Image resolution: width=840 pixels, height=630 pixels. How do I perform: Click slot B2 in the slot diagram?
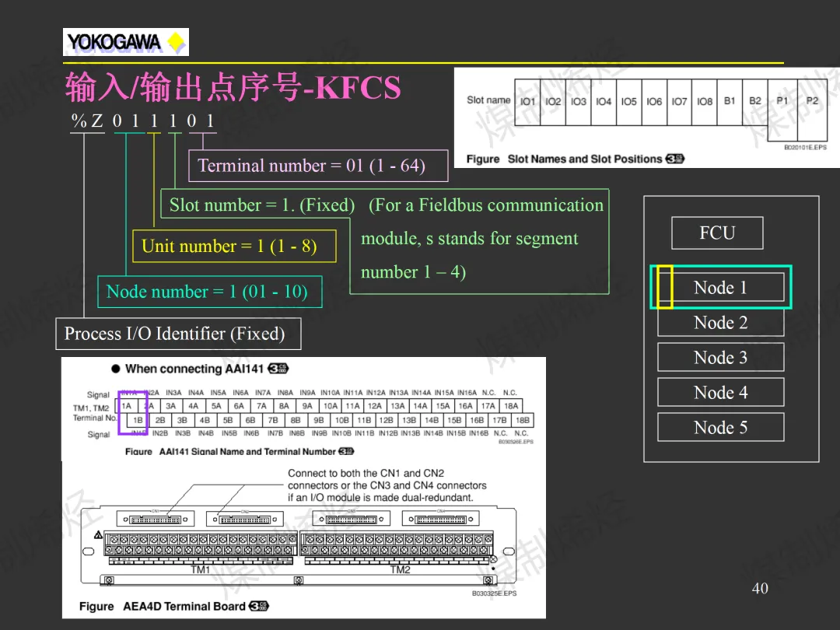[754, 102]
